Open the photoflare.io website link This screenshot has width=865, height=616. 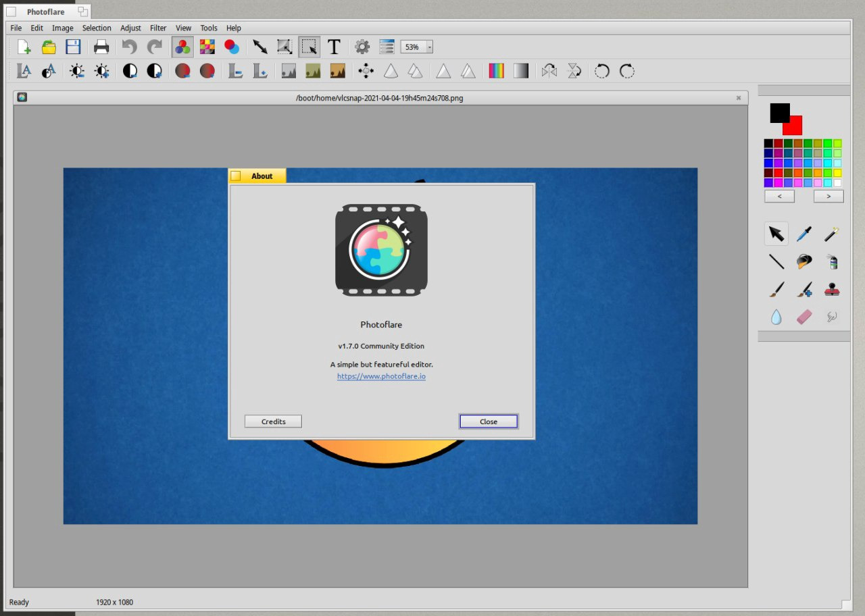click(x=381, y=376)
